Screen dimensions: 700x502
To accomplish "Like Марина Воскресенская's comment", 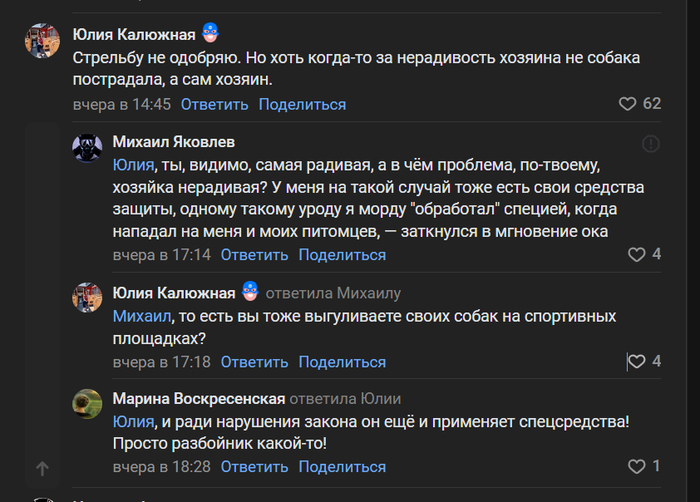I will [x=636, y=467].
